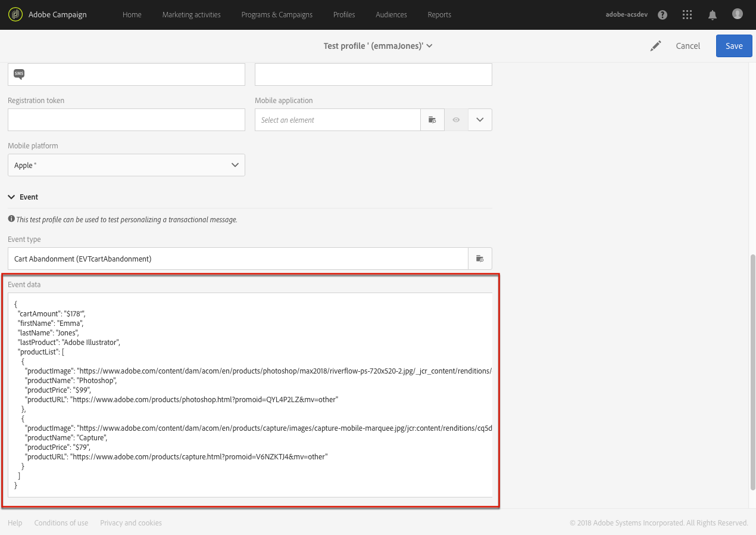Image resolution: width=756 pixels, height=535 pixels.
Task: Click into the Registration token field
Action: point(126,120)
